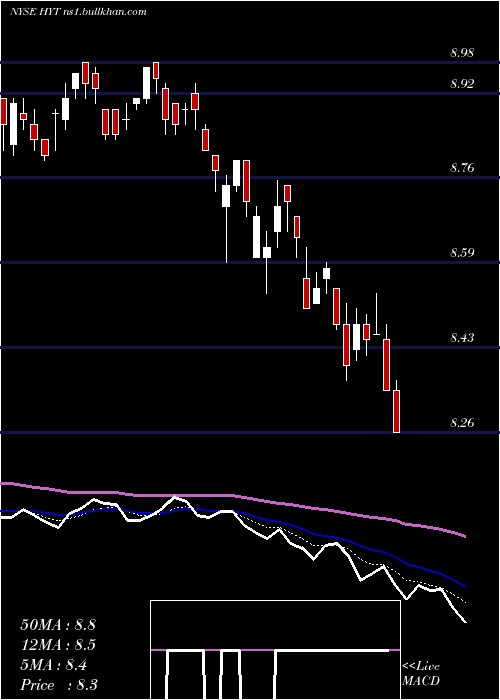The width and height of the screenshot is (500, 700).
Task: Click the '5MA : 8.4' indicator text
Action: 54,665
